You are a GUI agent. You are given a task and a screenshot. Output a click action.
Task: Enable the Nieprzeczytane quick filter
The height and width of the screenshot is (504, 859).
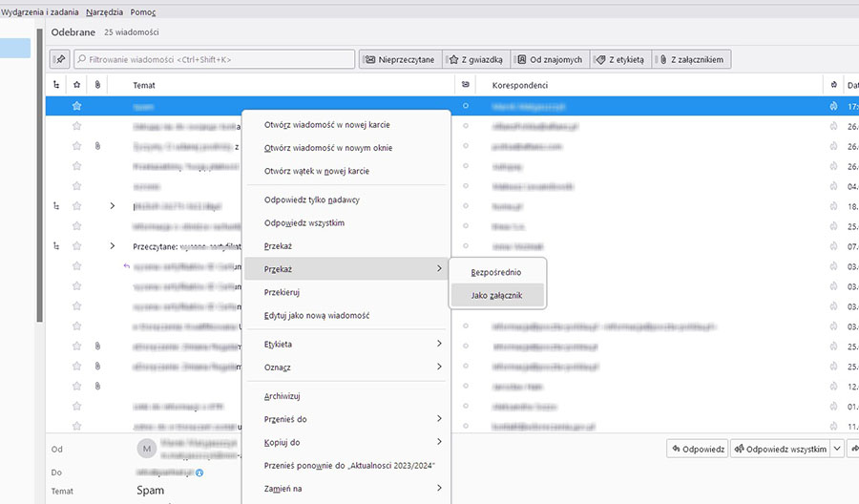401,59
